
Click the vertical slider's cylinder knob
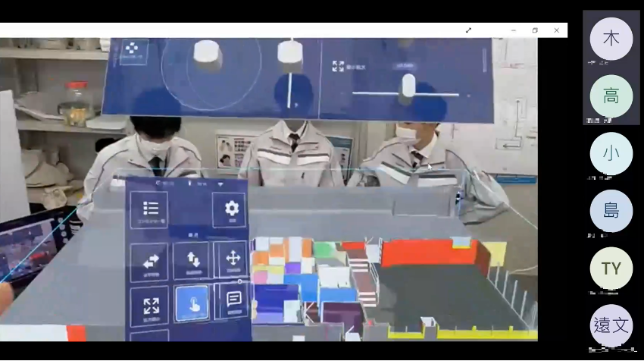(x=289, y=52)
